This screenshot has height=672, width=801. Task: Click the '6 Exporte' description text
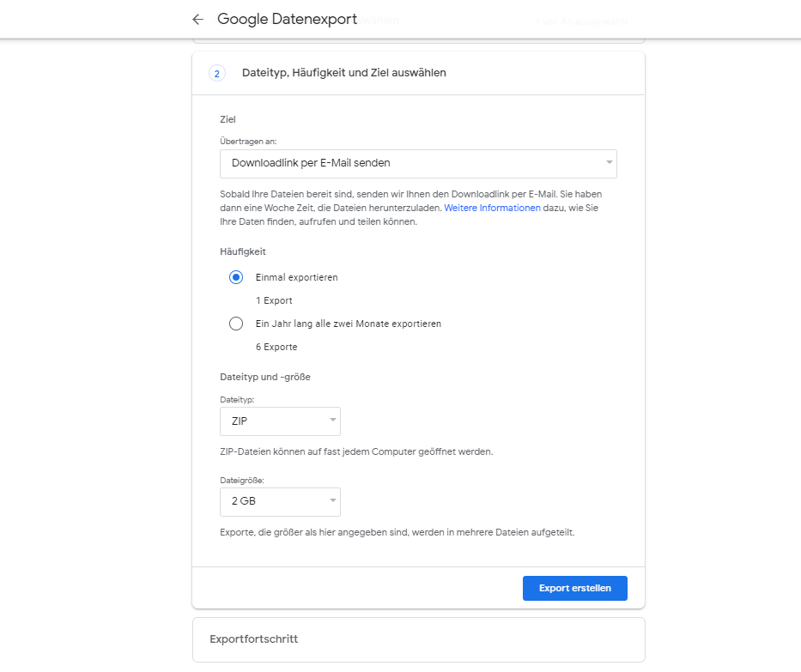(276, 347)
